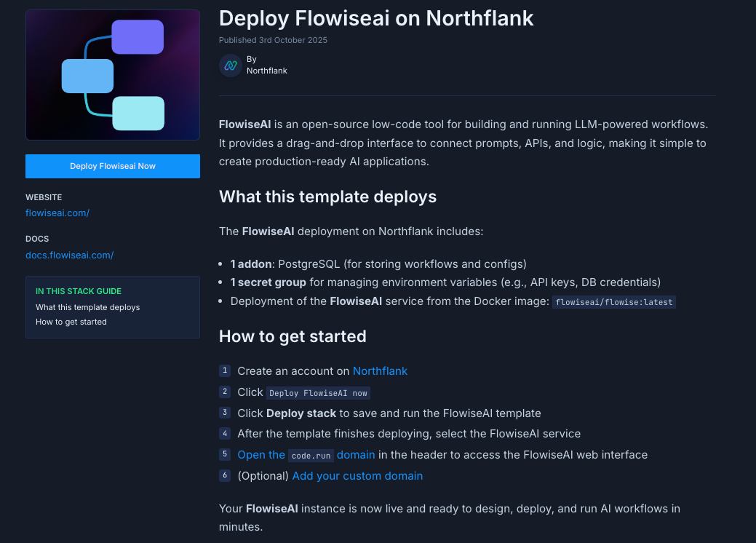
Task: Click the step 5 number badge
Action: pos(225,454)
